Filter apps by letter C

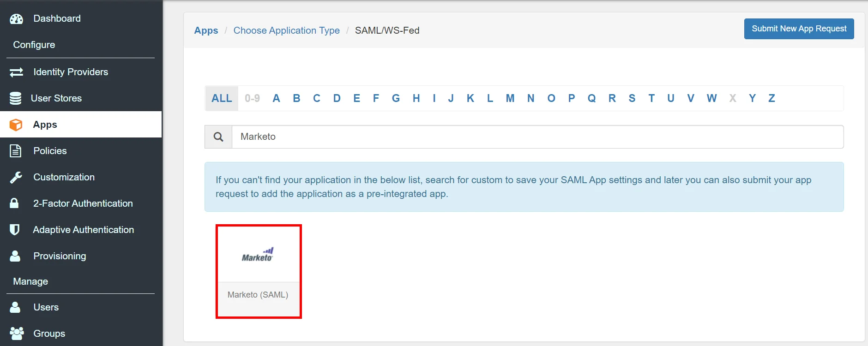pyautogui.click(x=316, y=98)
